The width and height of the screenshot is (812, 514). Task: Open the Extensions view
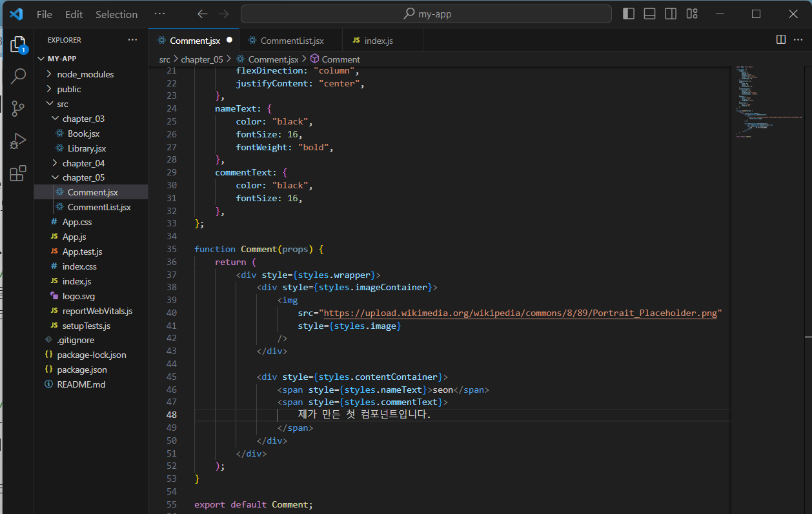pos(18,173)
